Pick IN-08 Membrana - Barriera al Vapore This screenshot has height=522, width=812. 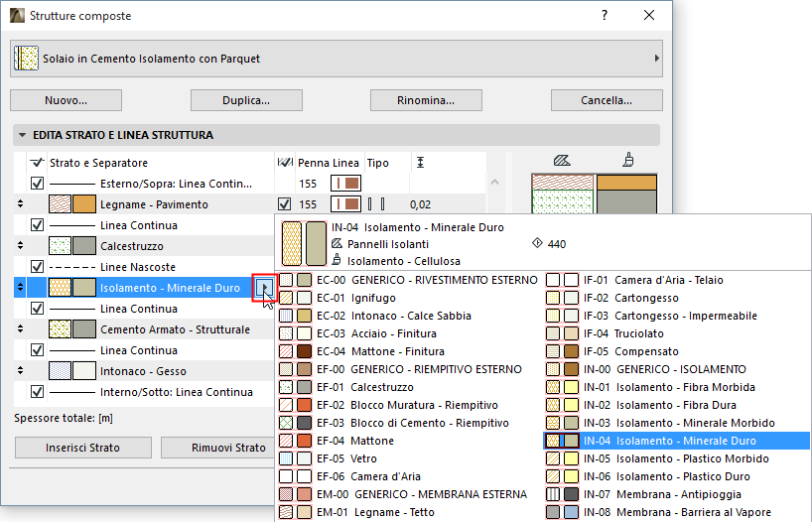676,513
